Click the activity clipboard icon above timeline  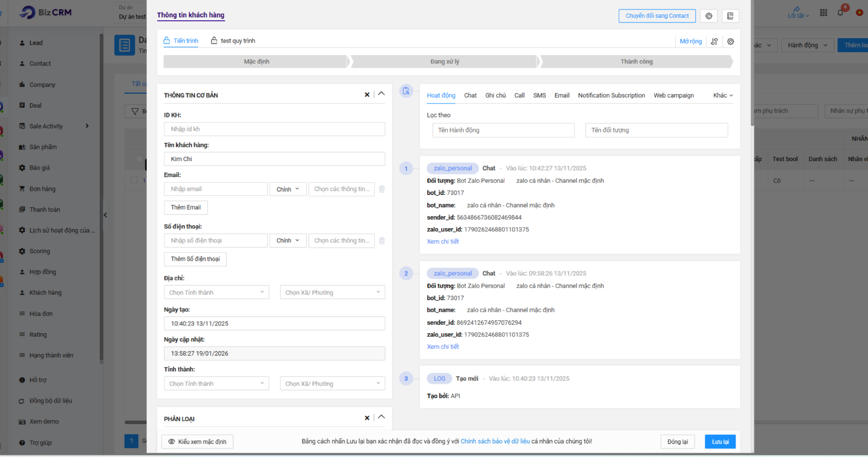click(x=406, y=91)
